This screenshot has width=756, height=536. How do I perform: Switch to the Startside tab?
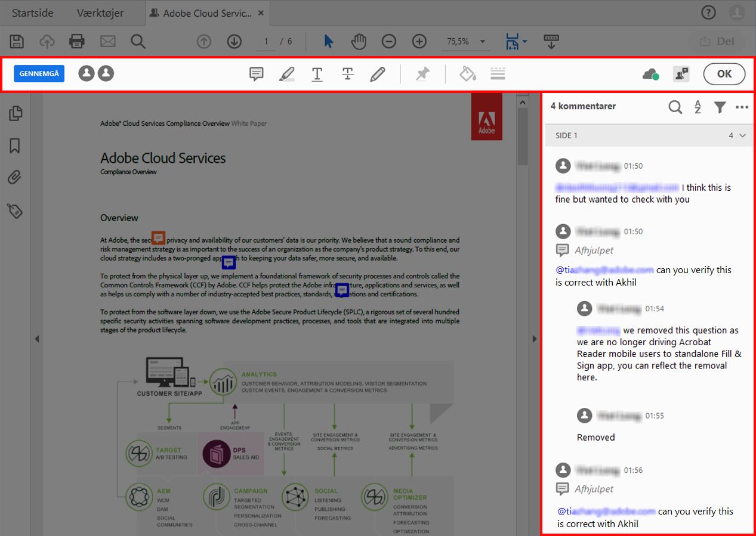[33, 13]
